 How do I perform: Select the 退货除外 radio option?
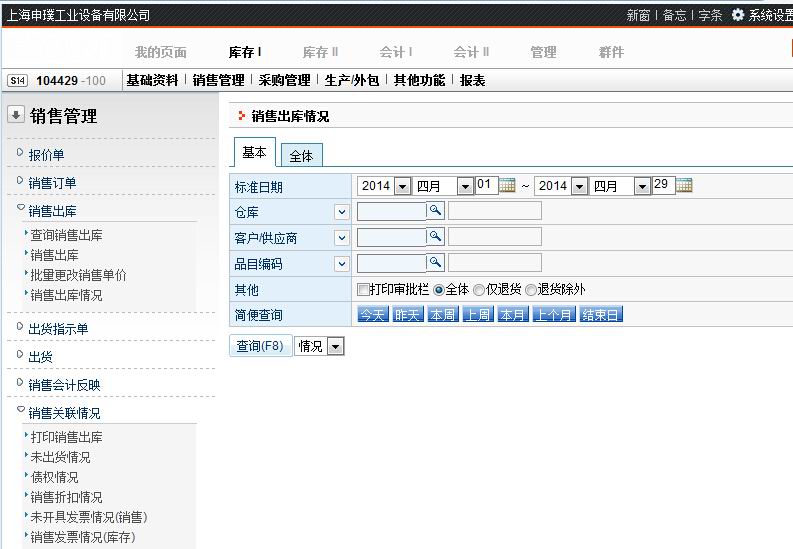(x=531, y=290)
